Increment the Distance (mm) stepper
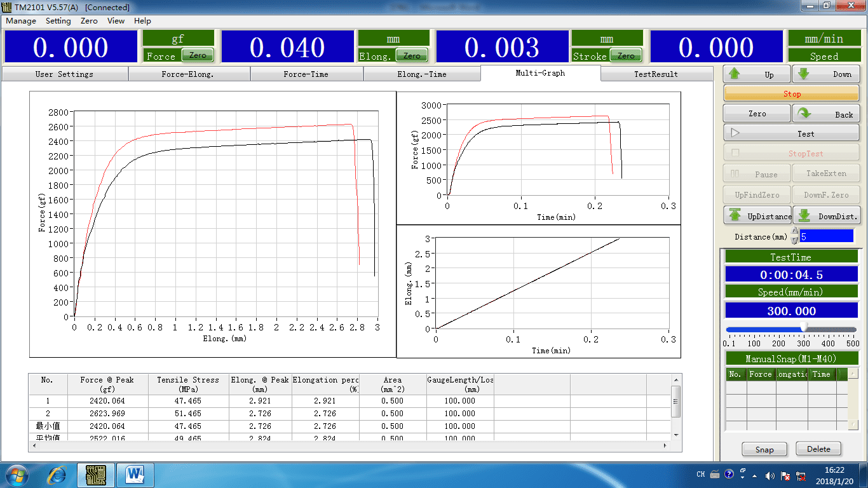 (794, 232)
